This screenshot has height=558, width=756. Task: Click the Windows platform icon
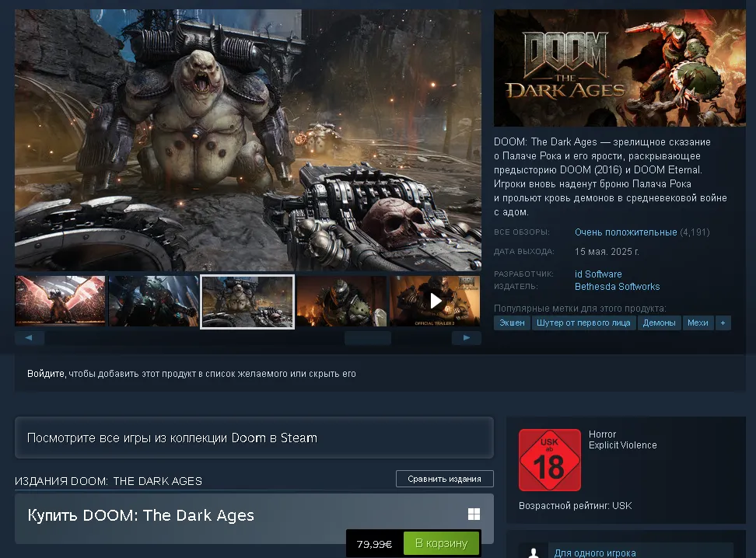point(474,514)
